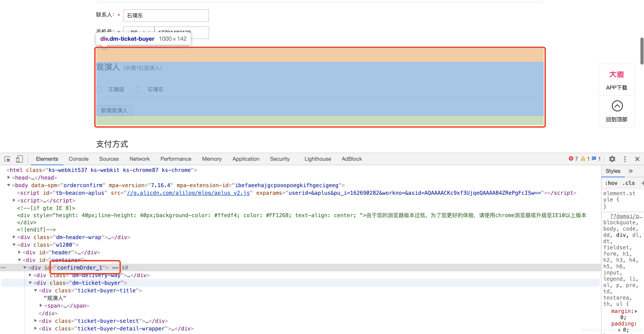644x334 pixels.
Task: Expand the dm-header-wrap div node
Action: [14, 237]
